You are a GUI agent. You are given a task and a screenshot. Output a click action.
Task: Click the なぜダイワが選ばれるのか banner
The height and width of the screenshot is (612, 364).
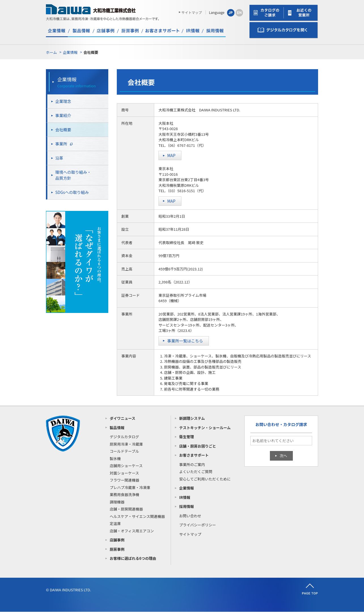coord(77,262)
